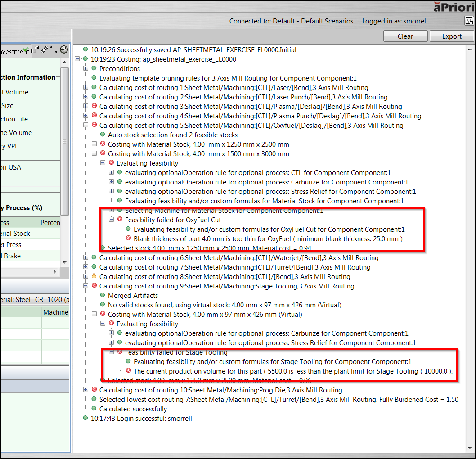Click green icon on Login successful row

click(85, 418)
